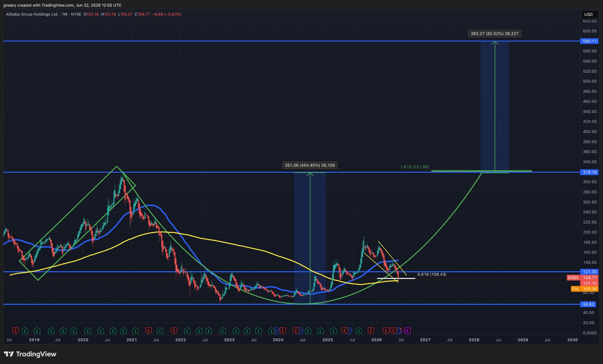The image size is (603, 364).
Task: Click the leftmost red earnings marker on the chart
Action: click(x=16, y=331)
